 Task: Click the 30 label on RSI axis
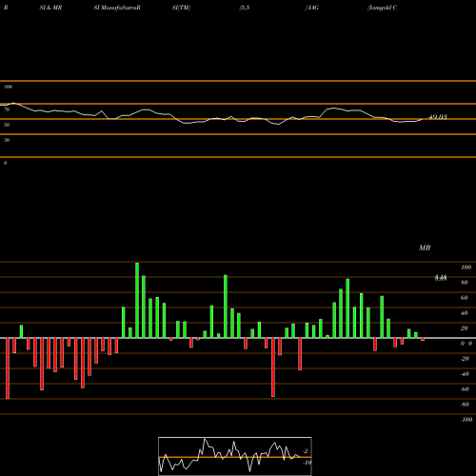pyautogui.click(x=7, y=140)
